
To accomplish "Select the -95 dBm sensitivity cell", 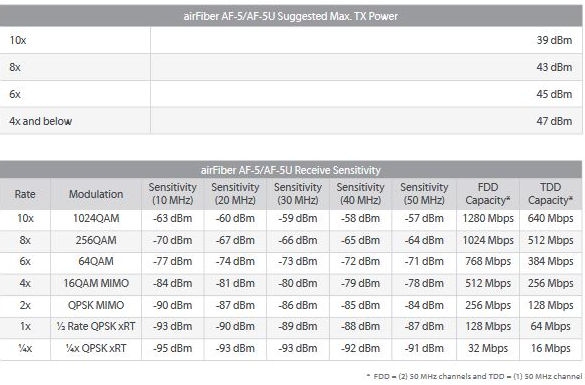I will [x=172, y=348].
